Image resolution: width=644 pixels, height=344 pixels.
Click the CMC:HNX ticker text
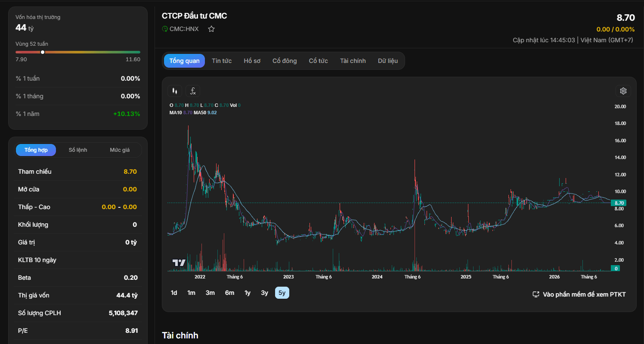(184, 29)
